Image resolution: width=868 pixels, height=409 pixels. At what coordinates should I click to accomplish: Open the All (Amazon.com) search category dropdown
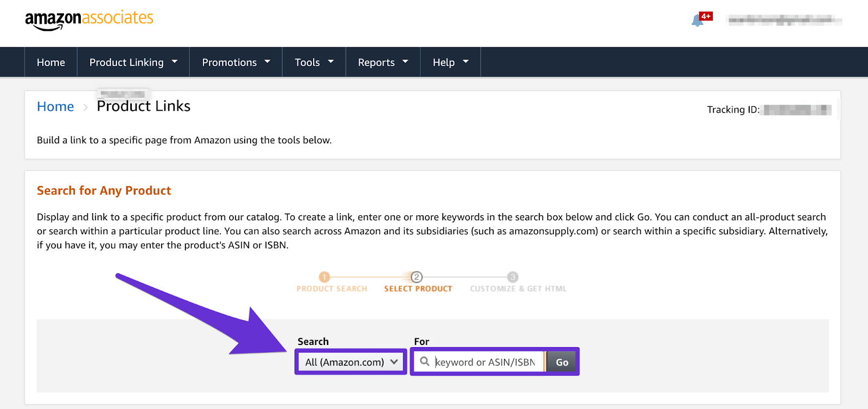coord(351,362)
